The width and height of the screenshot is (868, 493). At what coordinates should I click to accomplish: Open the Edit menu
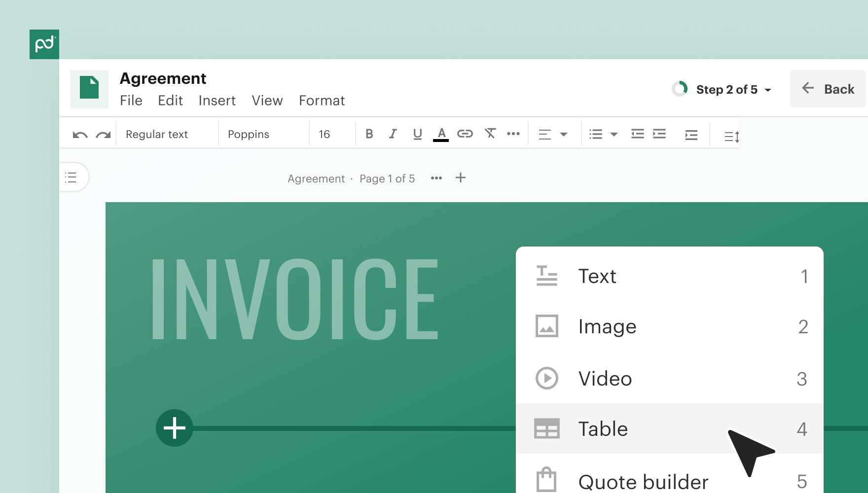170,101
